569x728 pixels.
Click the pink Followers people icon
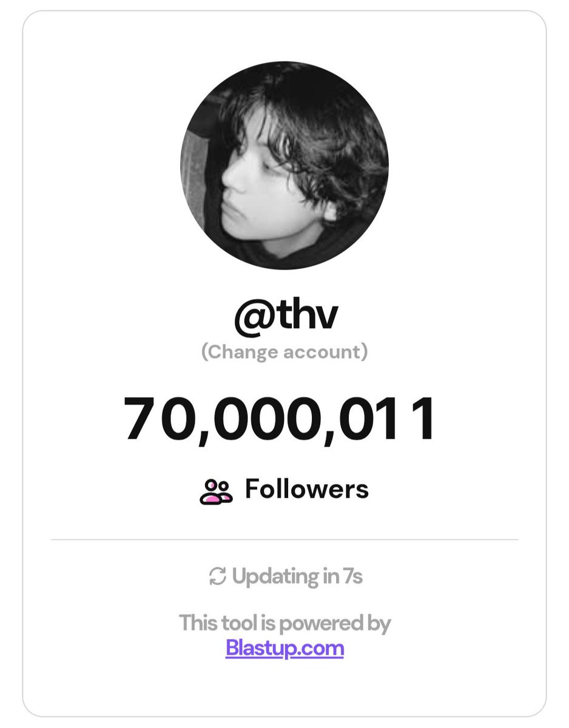point(216,491)
